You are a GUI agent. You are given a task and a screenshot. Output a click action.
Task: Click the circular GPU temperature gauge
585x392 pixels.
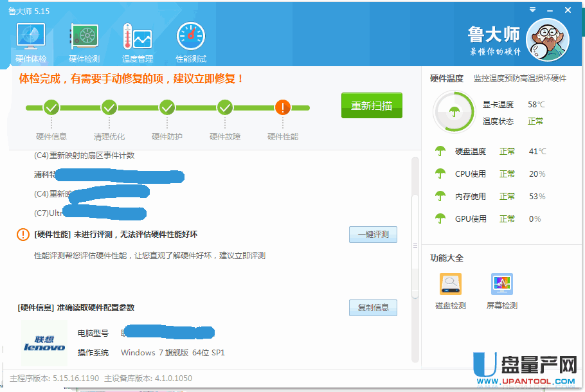(454, 112)
